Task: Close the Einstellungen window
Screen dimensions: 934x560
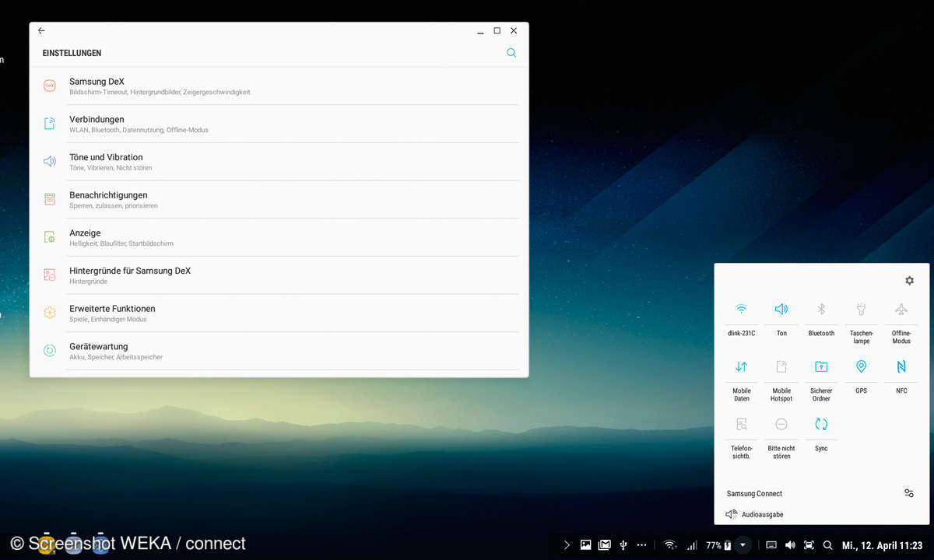Action: click(514, 31)
